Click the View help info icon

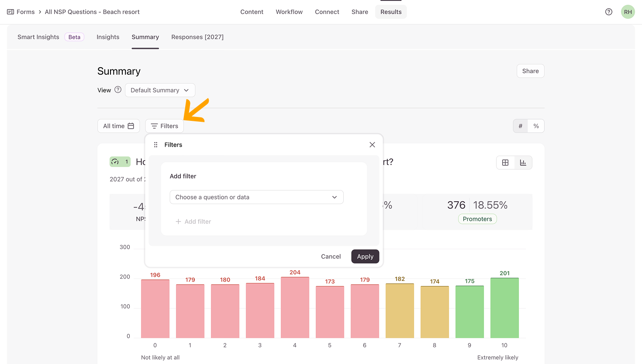point(118,90)
